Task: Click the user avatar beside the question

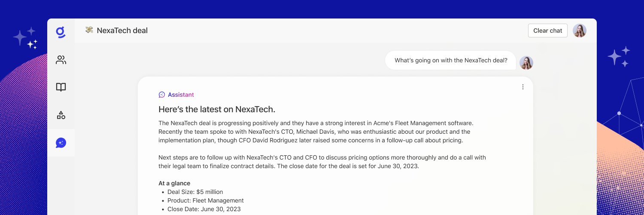Action: [x=526, y=63]
